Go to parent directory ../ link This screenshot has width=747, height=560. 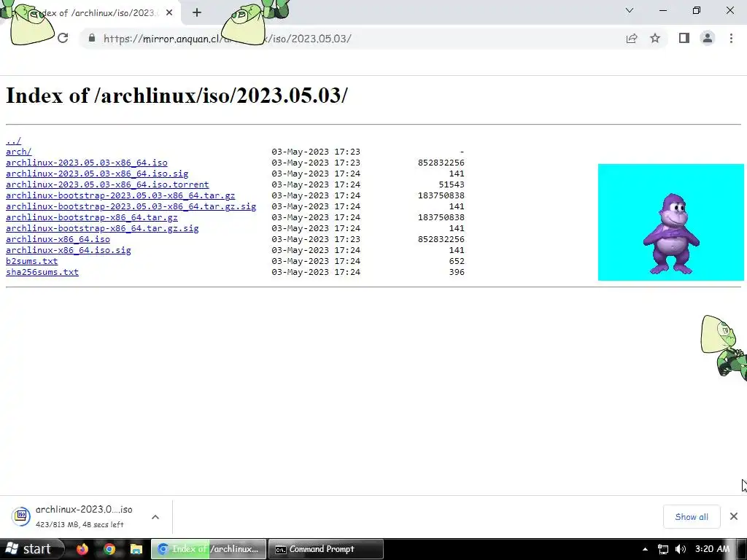click(13, 141)
